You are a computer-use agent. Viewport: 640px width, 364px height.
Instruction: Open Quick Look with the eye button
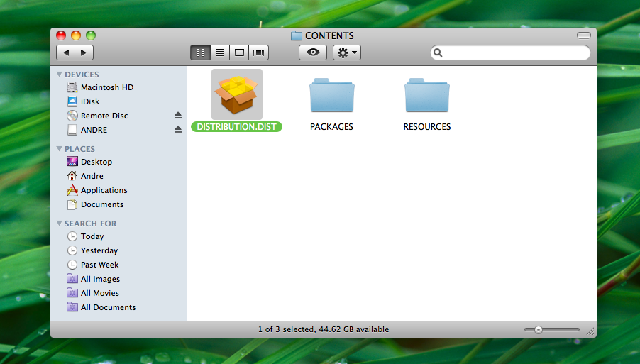pos(313,53)
